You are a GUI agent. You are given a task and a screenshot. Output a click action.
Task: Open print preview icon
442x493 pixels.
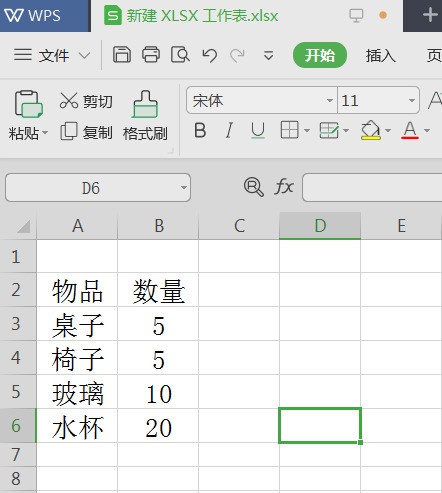[x=180, y=55]
